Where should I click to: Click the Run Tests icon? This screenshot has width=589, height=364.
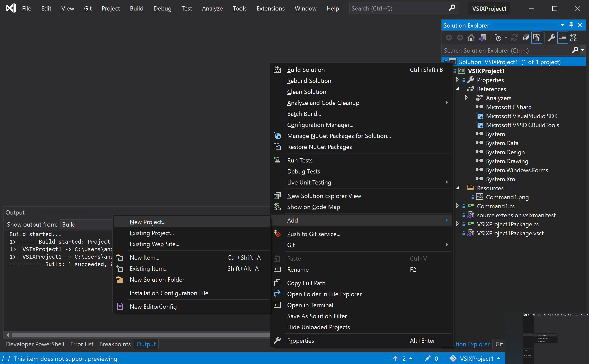[x=277, y=160]
